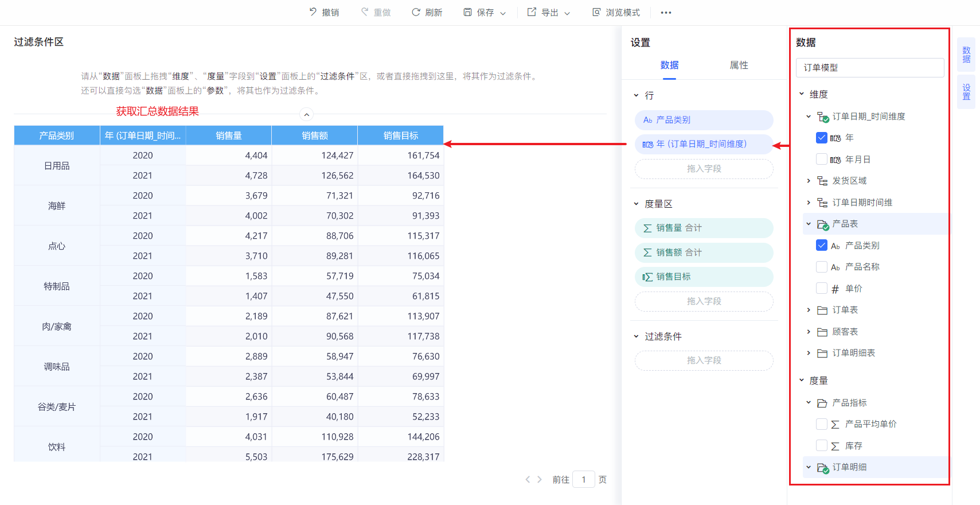Check the 单价 checkbox
The width and height of the screenshot is (980, 505).
pyautogui.click(x=821, y=288)
